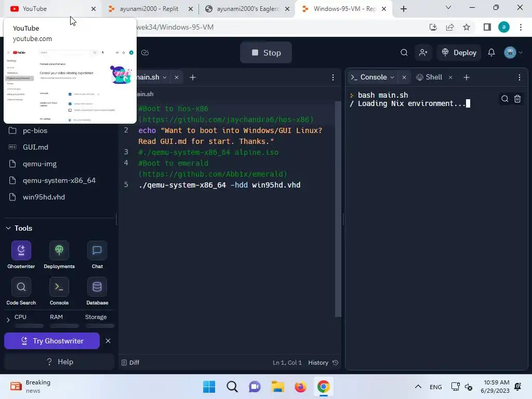Toggle Chrome side panel icon

487,27
